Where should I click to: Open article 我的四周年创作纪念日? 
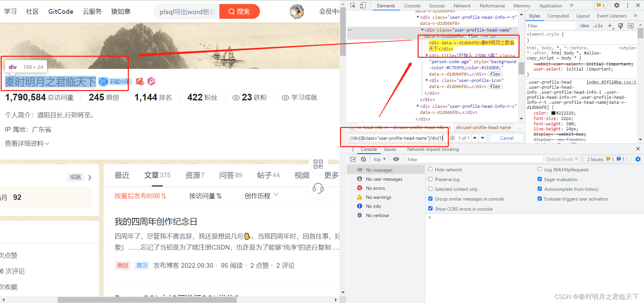click(x=156, y=222)
